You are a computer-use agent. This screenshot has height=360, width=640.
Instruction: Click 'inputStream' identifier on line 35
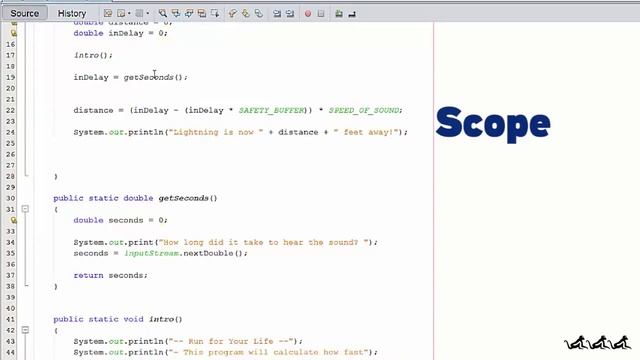point(151,253)
